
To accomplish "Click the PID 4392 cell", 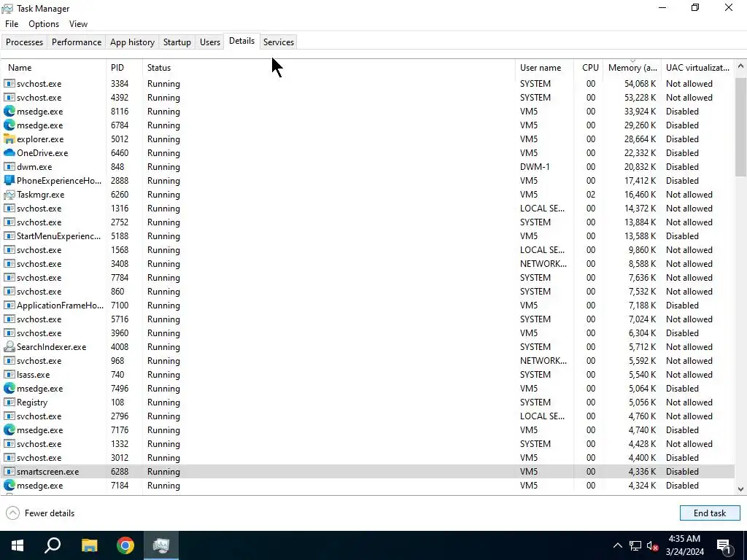I will pos(120,97).
